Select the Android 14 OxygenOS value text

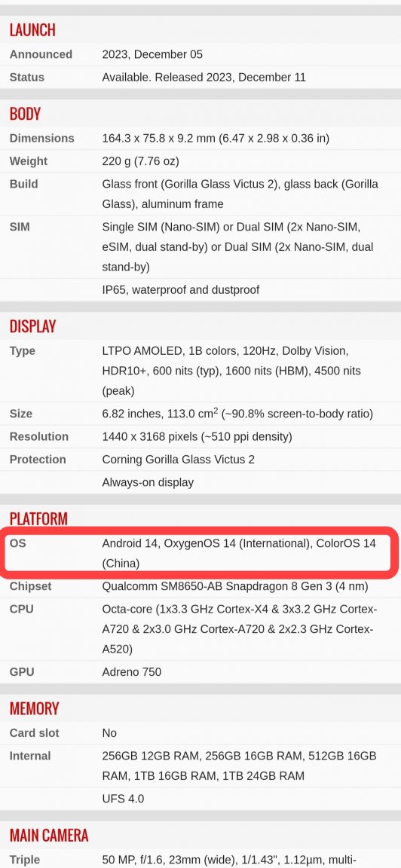pyautogui.click(x=239, y=554)
